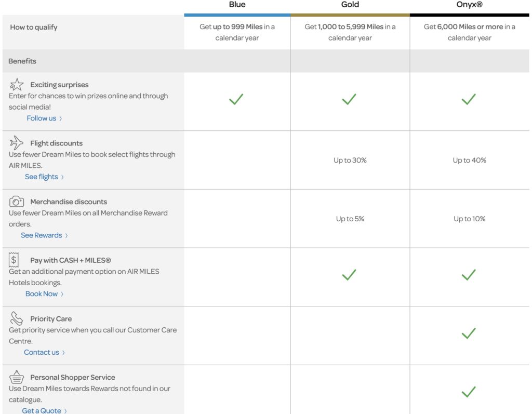Open the Contact us link

click(x=42, y=352)
